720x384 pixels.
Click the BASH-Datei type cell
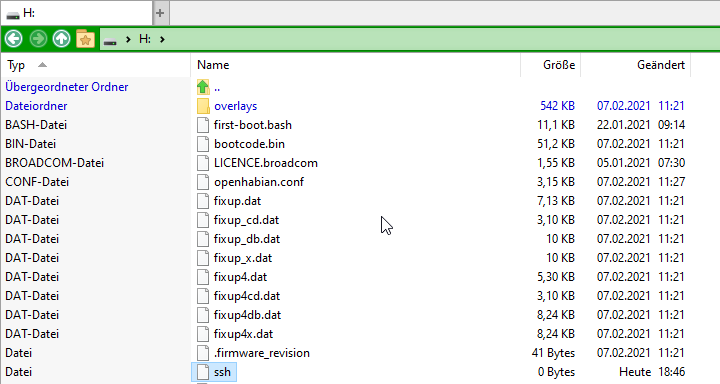(x=36, y=125)
